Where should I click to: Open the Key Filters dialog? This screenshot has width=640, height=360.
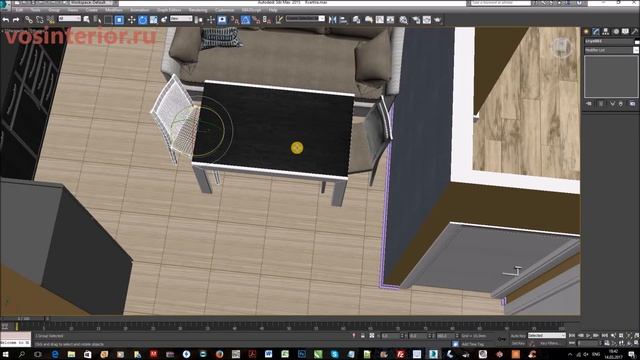(x=550, y=344)
